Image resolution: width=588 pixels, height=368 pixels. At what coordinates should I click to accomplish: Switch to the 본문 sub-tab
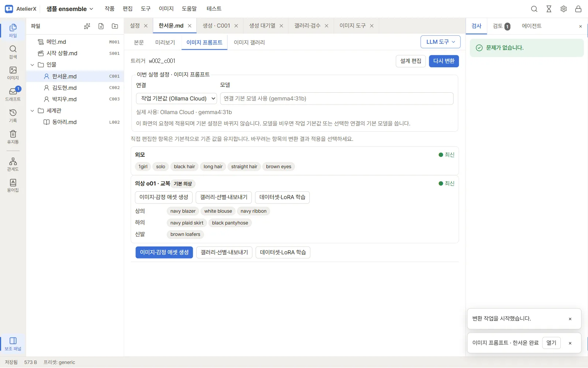coord(139,42)
